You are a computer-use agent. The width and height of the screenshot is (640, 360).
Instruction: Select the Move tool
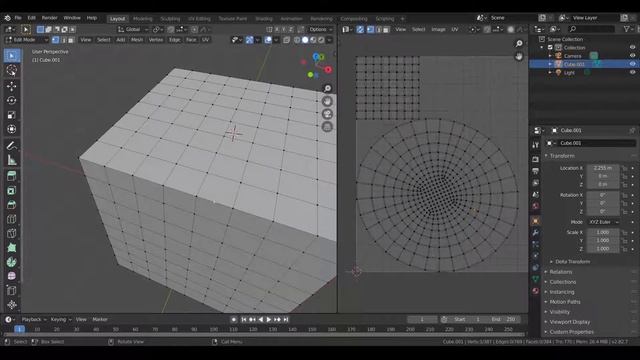tap(12, 86)
